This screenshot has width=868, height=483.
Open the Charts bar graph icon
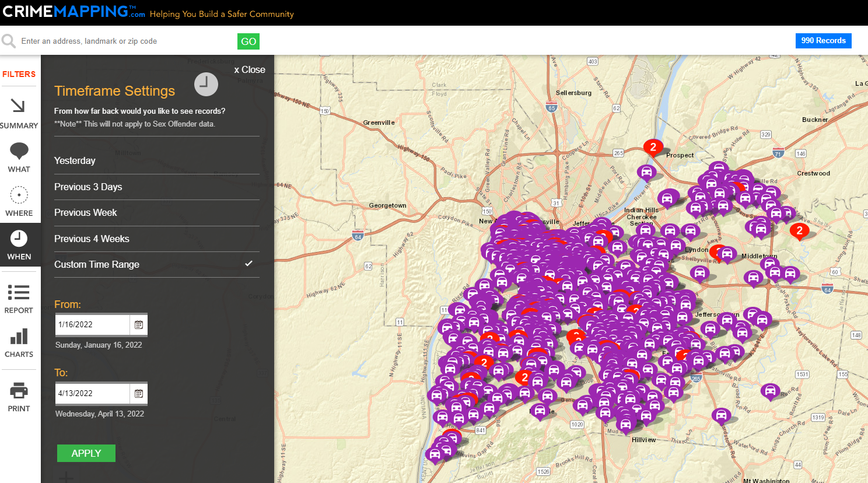(19, 337)
